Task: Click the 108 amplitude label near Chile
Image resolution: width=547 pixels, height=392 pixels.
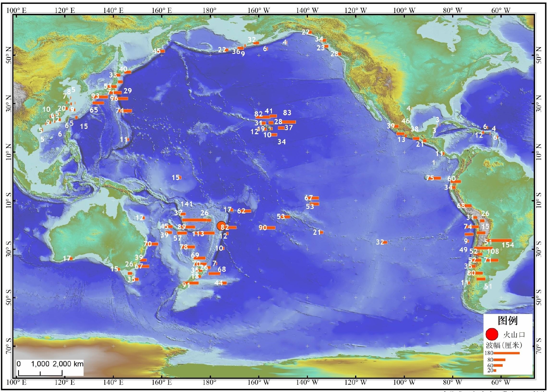Action: (x=493, y=251)
